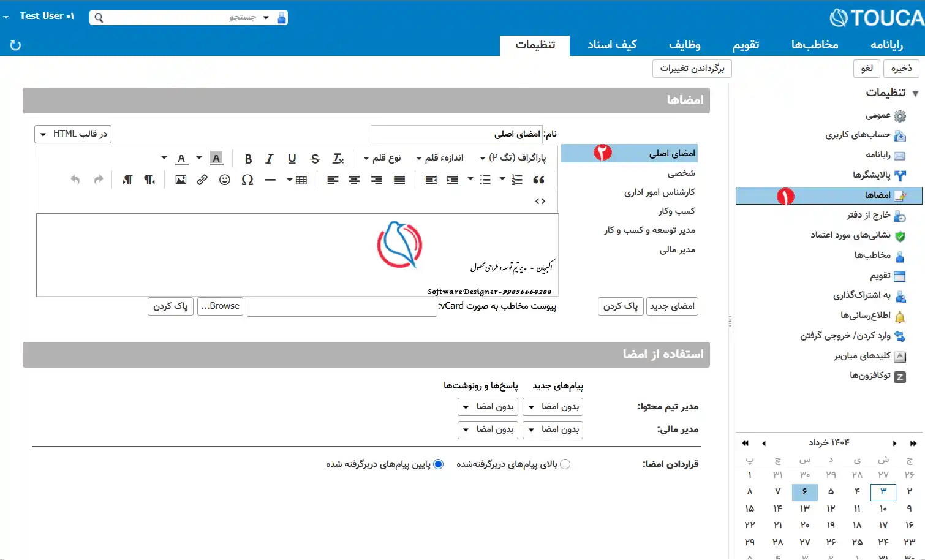Undo the last edit in the editor
This screenshot has height=560, width=925.
(75, 180)
